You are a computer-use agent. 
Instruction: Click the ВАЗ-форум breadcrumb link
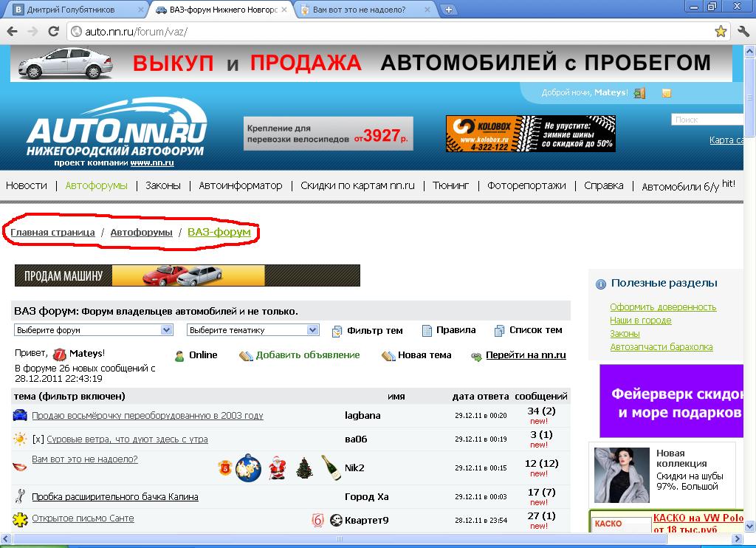click(x=219, y=232)
